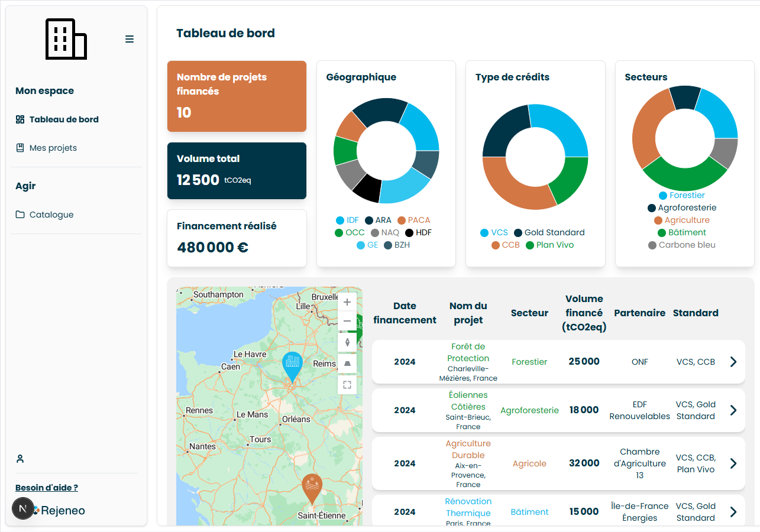Click the orange agriculture marker on map
The image size is (760, 532).
pyautogui.click(x=312, y=486)
